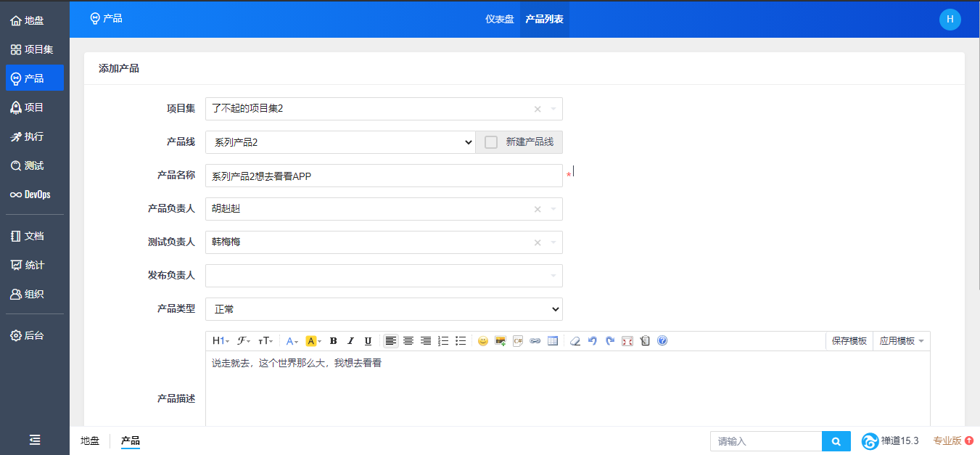The image size is (980, 455).
Task: Click the insert table icon
Action: 553,341
